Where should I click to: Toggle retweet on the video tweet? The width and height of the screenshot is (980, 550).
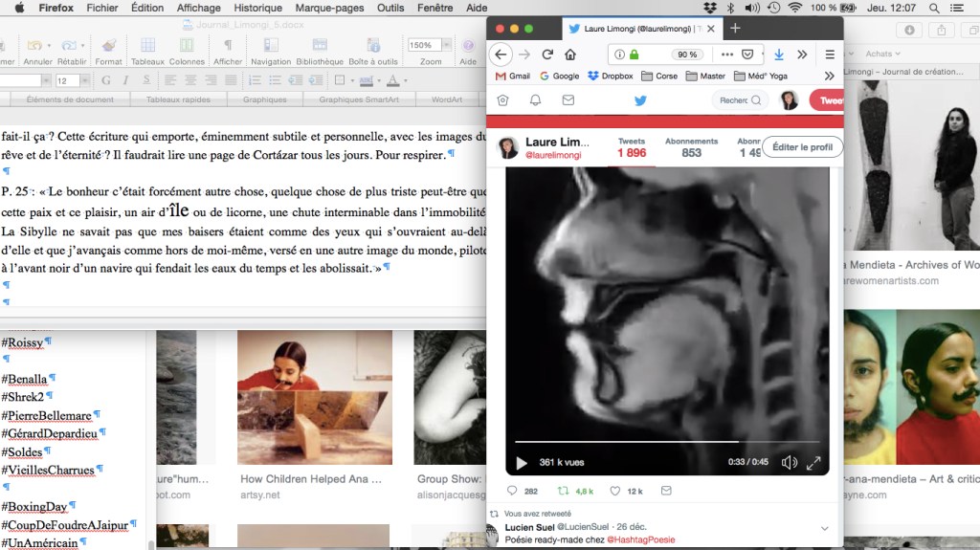tap(563, 491)
